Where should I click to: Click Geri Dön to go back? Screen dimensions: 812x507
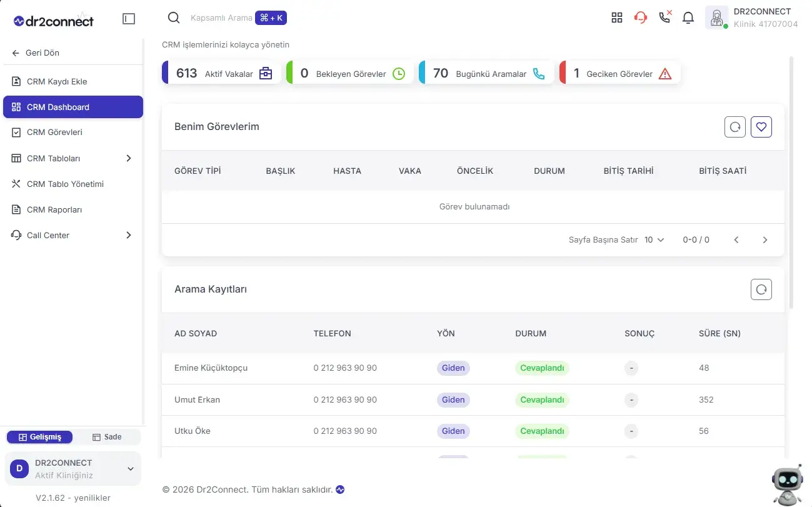tap(36, 53)
